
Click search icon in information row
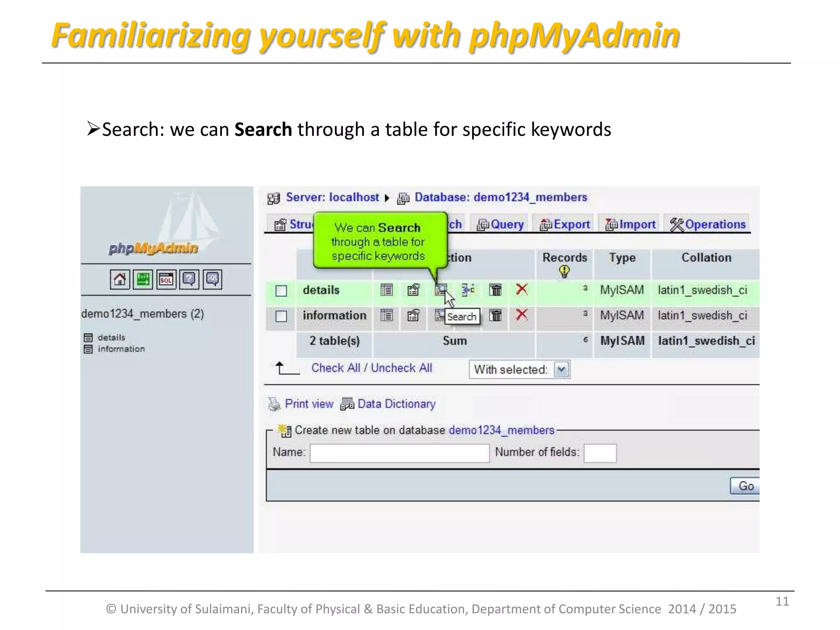click(439, 315)
